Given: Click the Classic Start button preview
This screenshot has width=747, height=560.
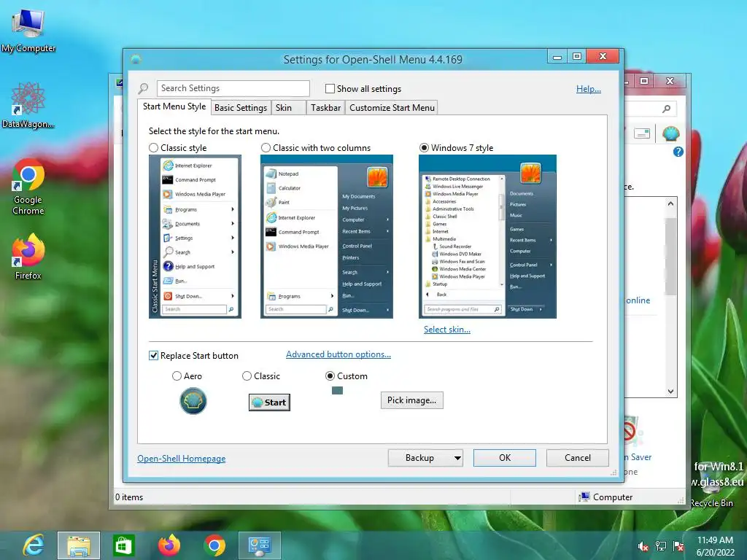Looking at the screenshot, I should 269,402.
